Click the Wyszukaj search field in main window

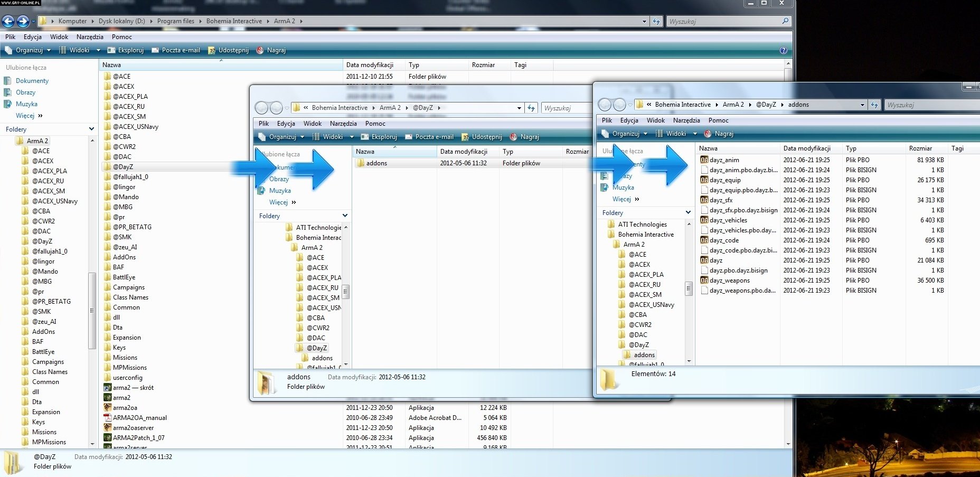point(723,21)
